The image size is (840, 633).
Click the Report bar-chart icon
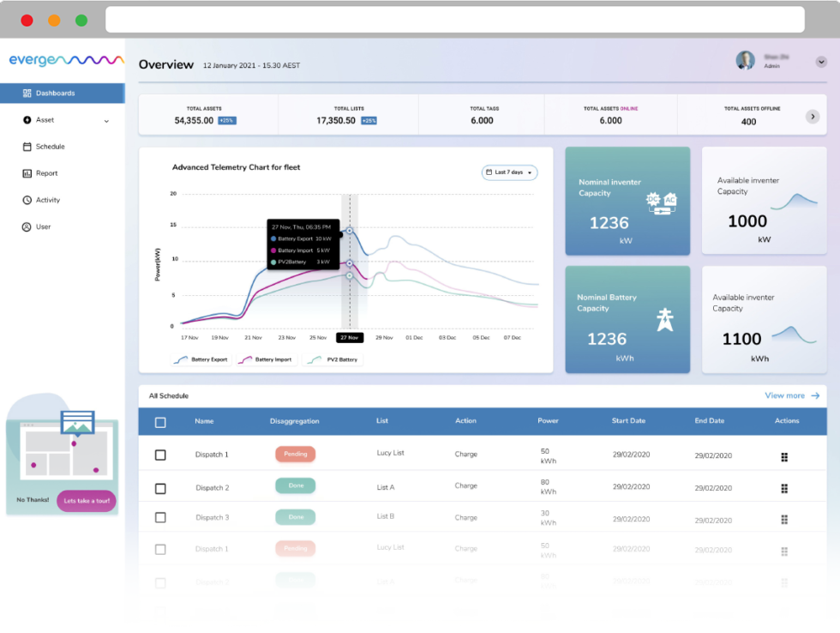[28, 173]
